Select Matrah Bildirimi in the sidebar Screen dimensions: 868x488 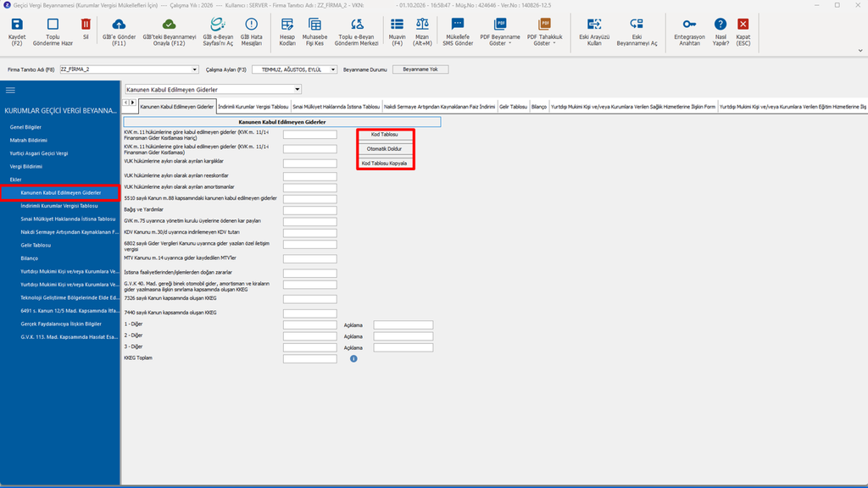29,141
